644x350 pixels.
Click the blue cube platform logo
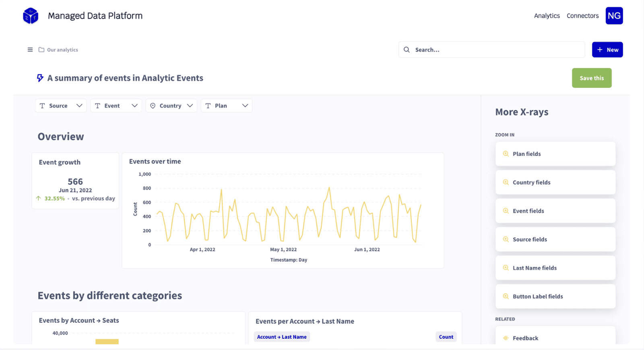(x=31, y=16)
